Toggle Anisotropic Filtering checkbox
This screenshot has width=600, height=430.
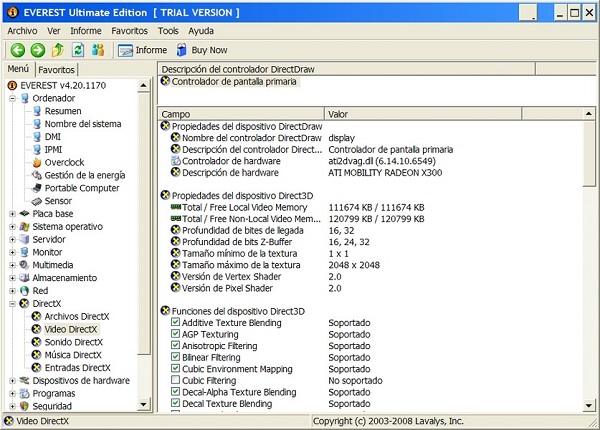pyautogui.click(x=175, y=345)
